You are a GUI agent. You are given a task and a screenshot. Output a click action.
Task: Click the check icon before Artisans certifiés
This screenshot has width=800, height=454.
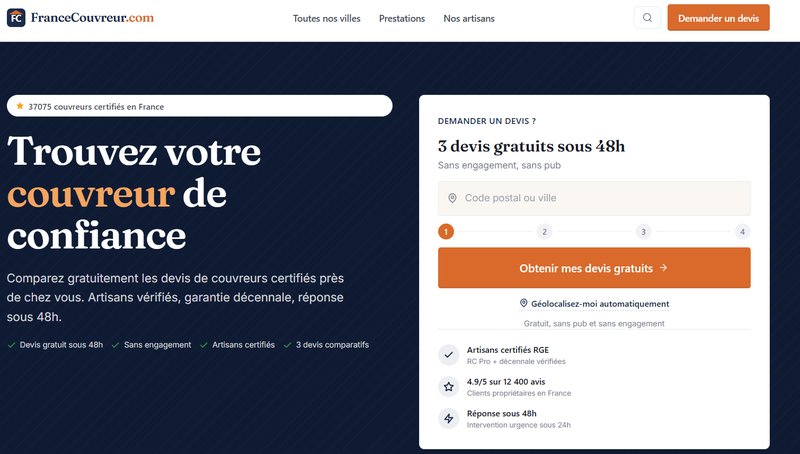tap(204, 345)
